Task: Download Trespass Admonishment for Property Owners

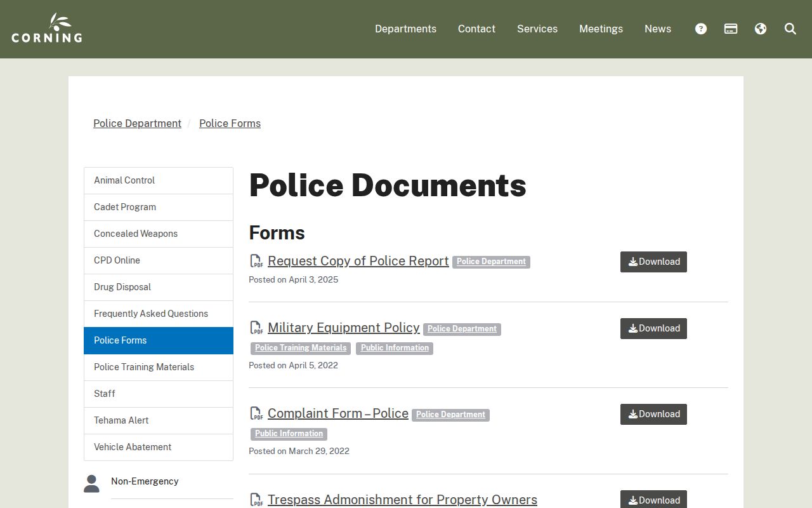Action: pos(653,499)
